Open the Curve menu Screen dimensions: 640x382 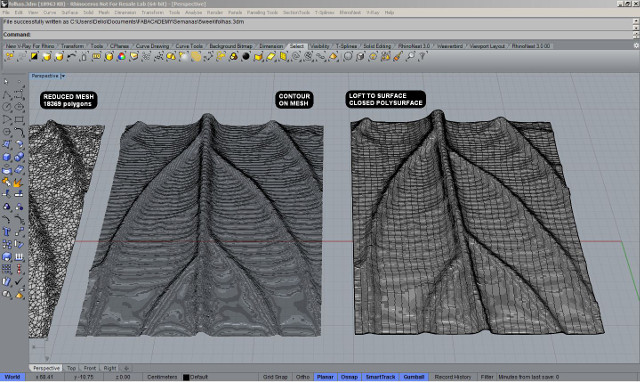(49, 13)
